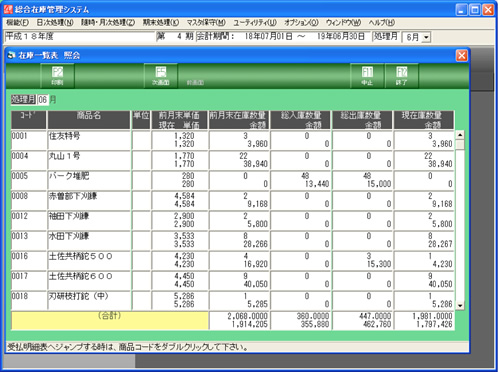Open the 処理月 6月 dropdown
The height and width of the screenshot is (372, 500).
pos(426,37)
